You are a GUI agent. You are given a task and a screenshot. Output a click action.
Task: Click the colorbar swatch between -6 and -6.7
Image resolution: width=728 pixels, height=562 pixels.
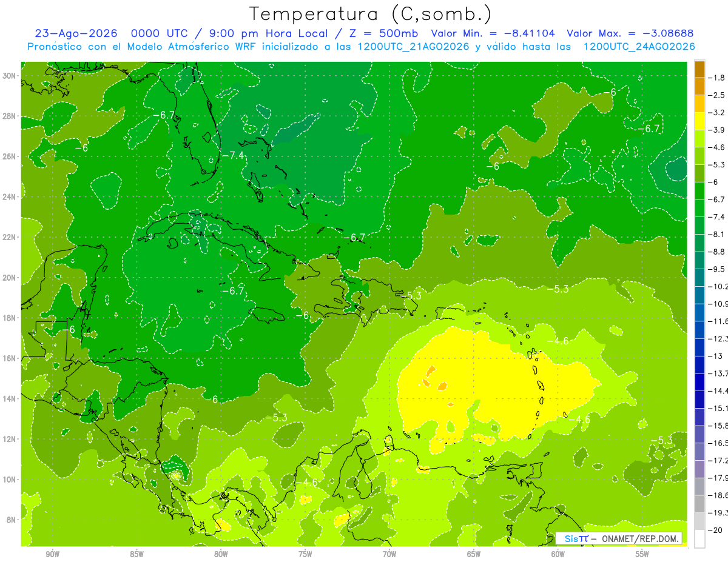(699, 191)
